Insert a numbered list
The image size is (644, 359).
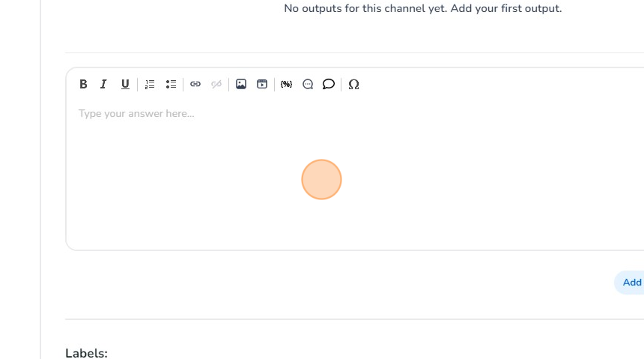pyautogui.click(x=150, y=85)
